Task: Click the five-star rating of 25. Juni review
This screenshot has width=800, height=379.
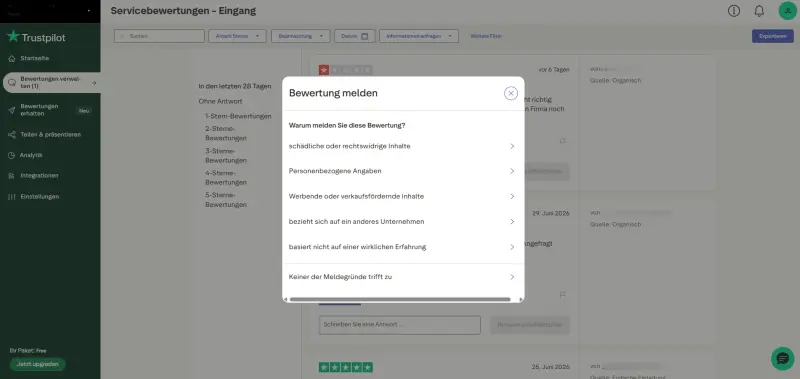Action: (345, 367)
